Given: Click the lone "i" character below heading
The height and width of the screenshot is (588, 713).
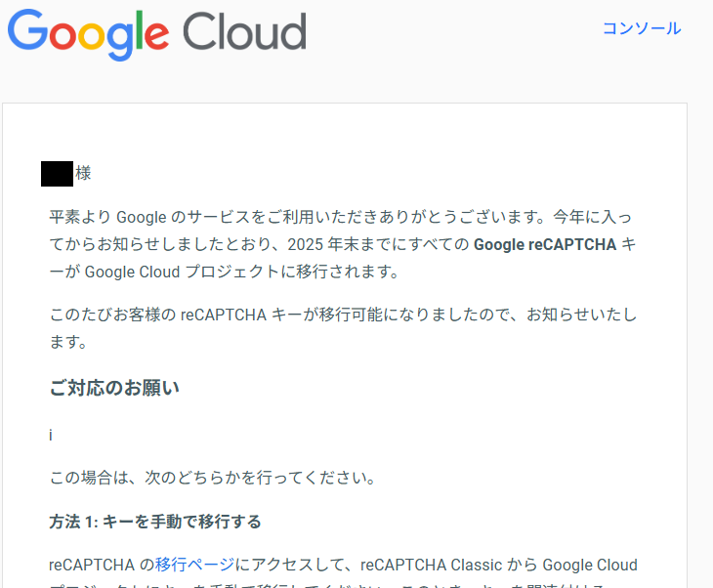Looking at the screenshot, I should pyautogui.click(x=51, y=435).
